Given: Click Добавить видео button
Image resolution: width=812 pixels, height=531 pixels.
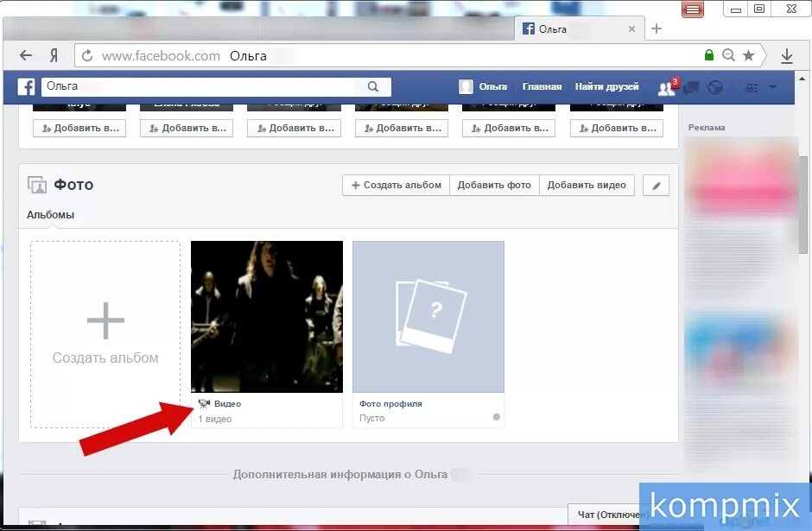Looking at the screenshot, I should click(587, 186).
